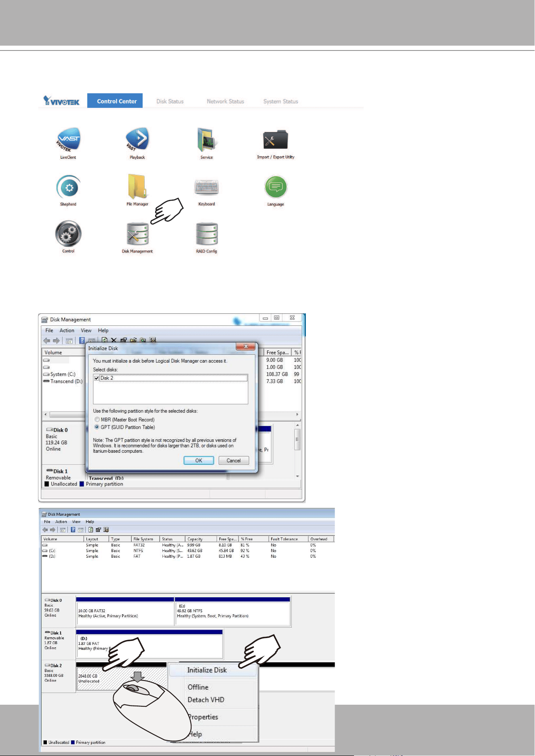Launch the VAST Playback application

click(137, 141)
